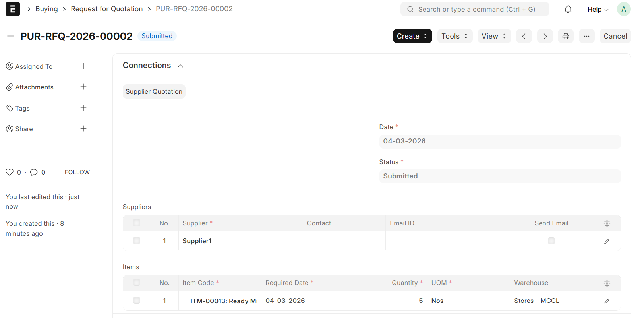
Task: Expand the Tools dropdown
Action: 454,36
